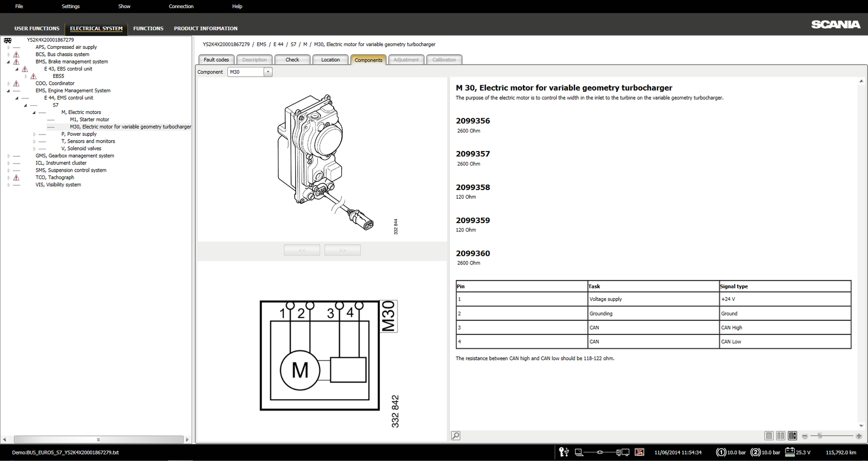Click the warning icon beside EBS5

pos(34,76)
